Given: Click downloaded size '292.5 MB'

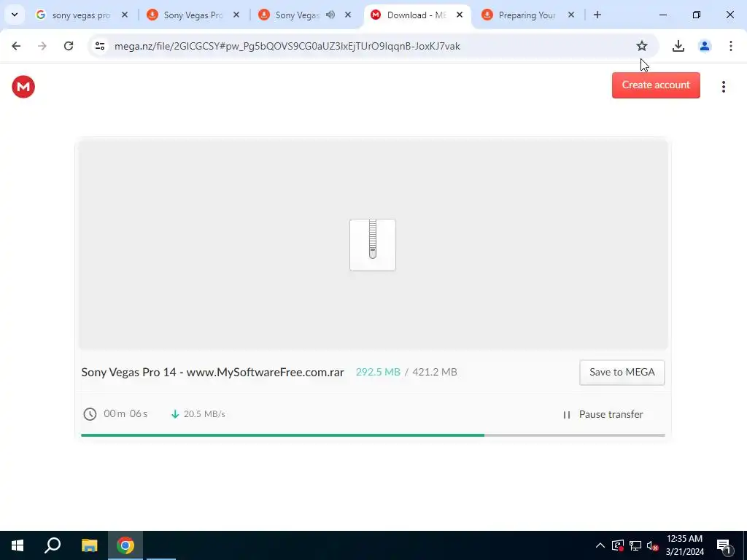Looking at the screenshot, I should pyautogui.click(x=378, y=373).
